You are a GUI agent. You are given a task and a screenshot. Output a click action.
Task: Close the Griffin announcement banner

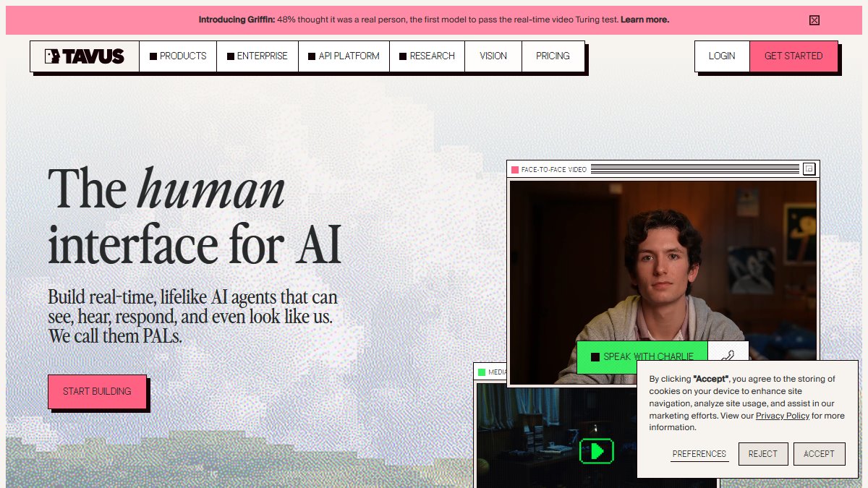coord(814,20)
